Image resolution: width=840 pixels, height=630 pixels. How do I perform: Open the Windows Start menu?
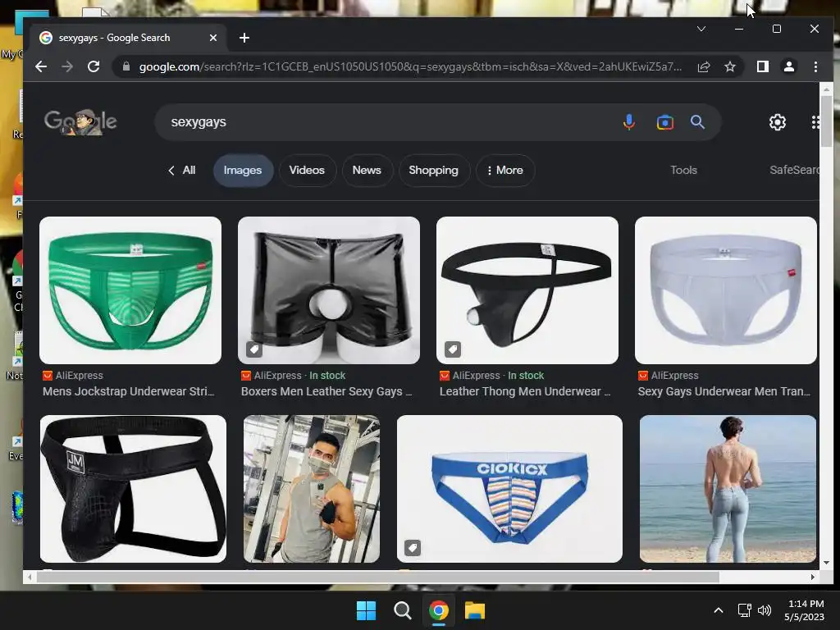pyautogui.click(x=367, y=610)
